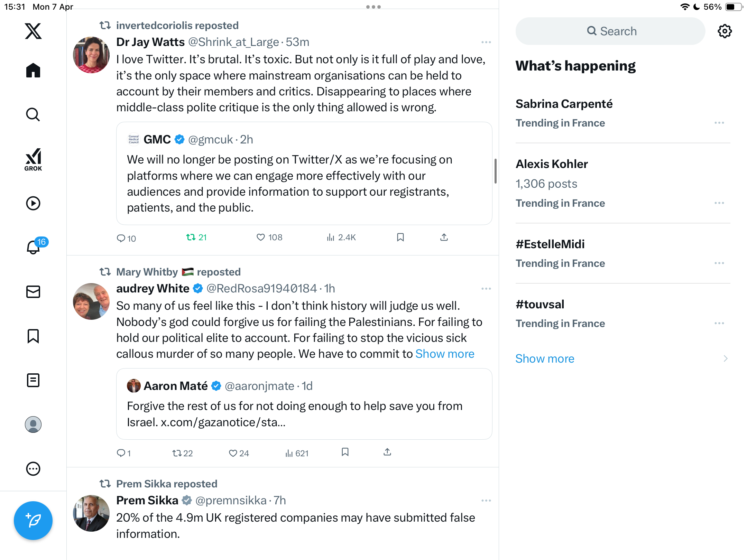The image size is (747, 560).
Task: Open the notifications bell
Action: [x=33, y=247]
